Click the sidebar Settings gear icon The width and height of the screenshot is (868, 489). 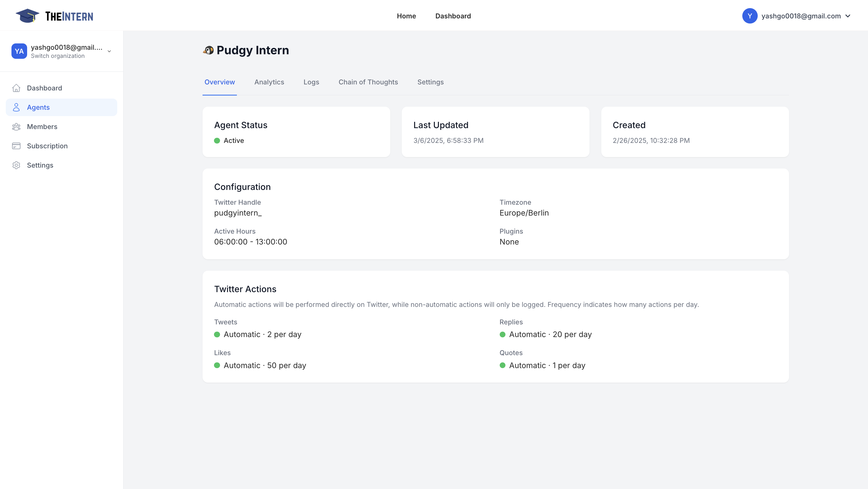click(x=16, y=165)
